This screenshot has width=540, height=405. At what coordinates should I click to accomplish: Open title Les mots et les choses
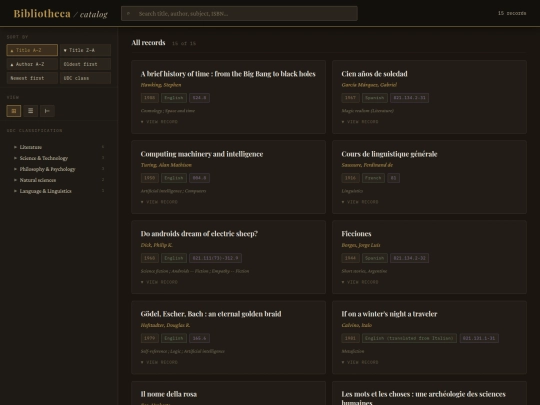(424, 398)
